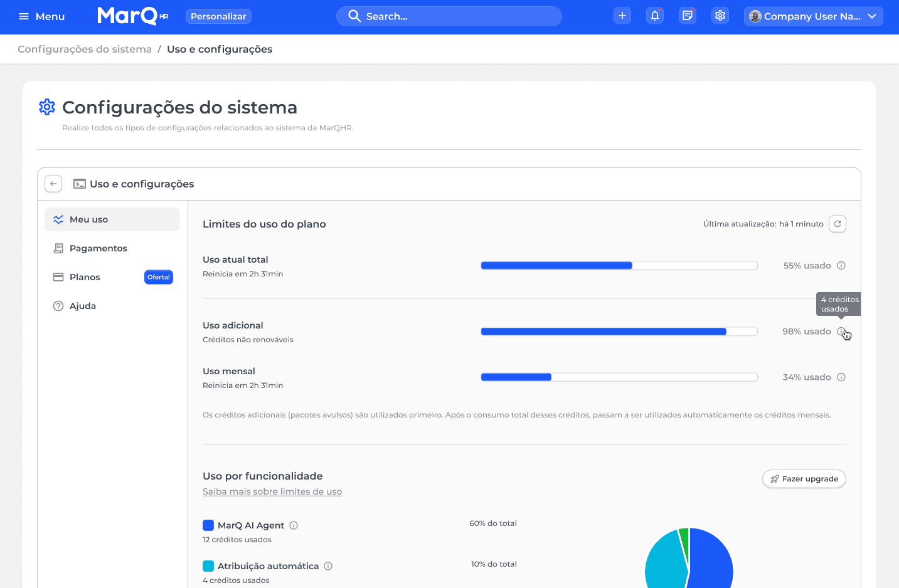
Task: Click info icon next to 55% usado
Action: (841, 266)
